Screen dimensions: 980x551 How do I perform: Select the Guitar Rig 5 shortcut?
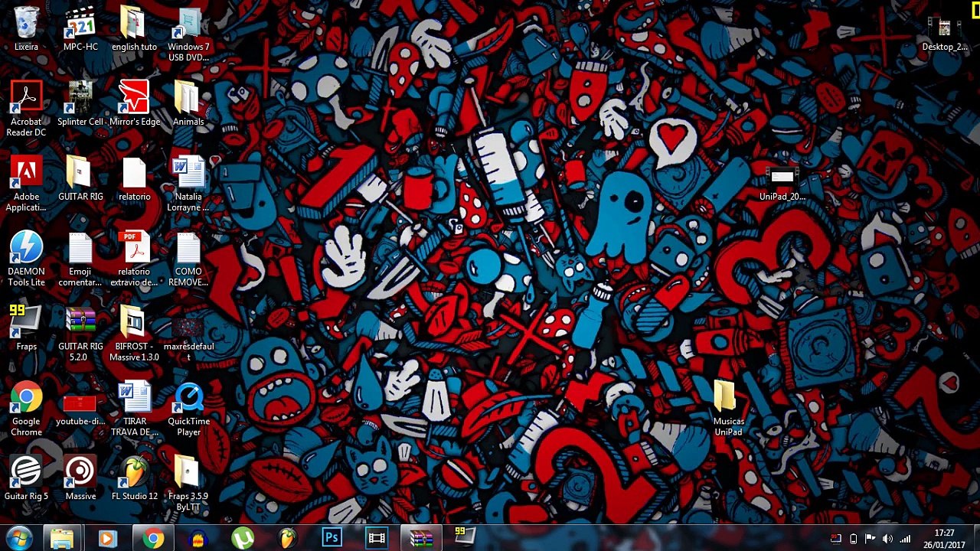26,471
